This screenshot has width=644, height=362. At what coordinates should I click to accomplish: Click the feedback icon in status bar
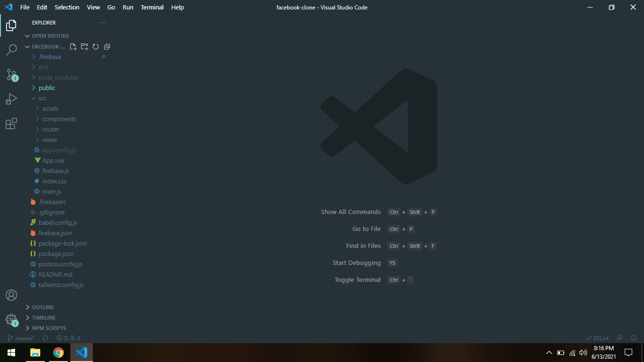coord(620,338)
